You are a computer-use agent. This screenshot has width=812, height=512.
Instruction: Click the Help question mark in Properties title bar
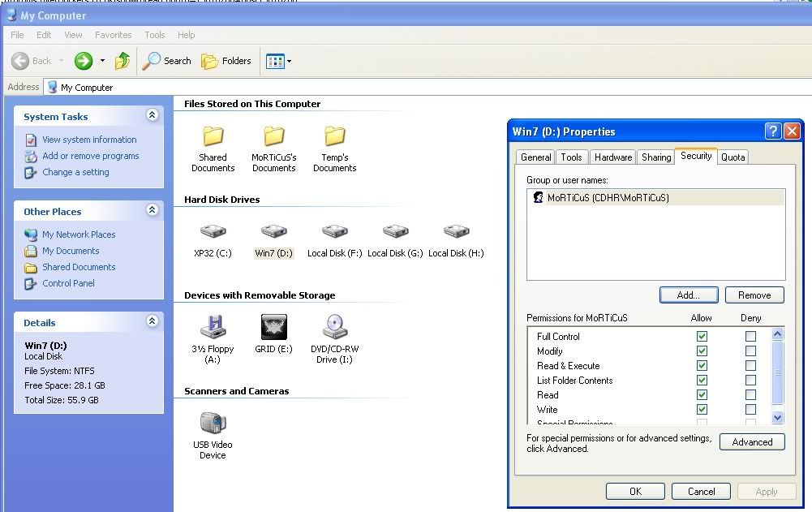772,131
